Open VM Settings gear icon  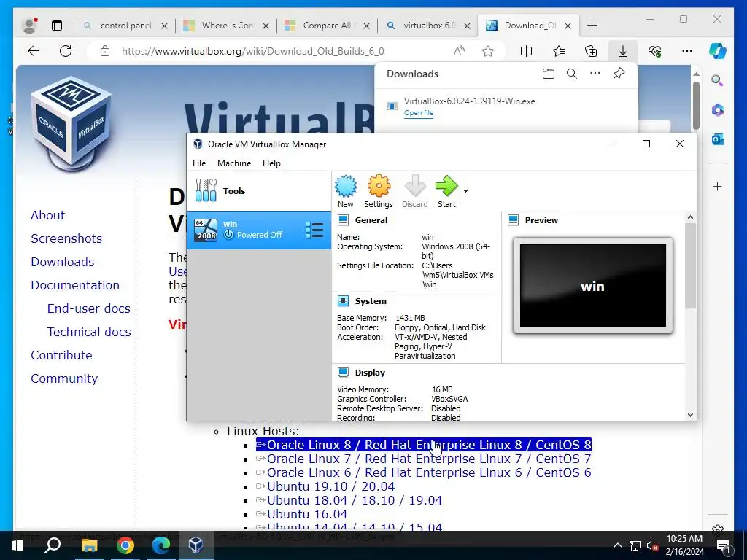(x=379, y=192)
